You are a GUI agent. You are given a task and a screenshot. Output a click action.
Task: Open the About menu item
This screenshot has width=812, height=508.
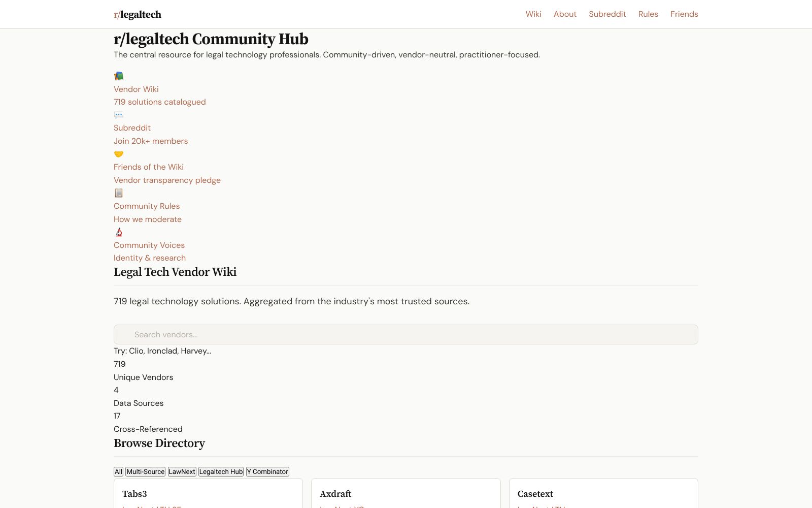point(565,14)
